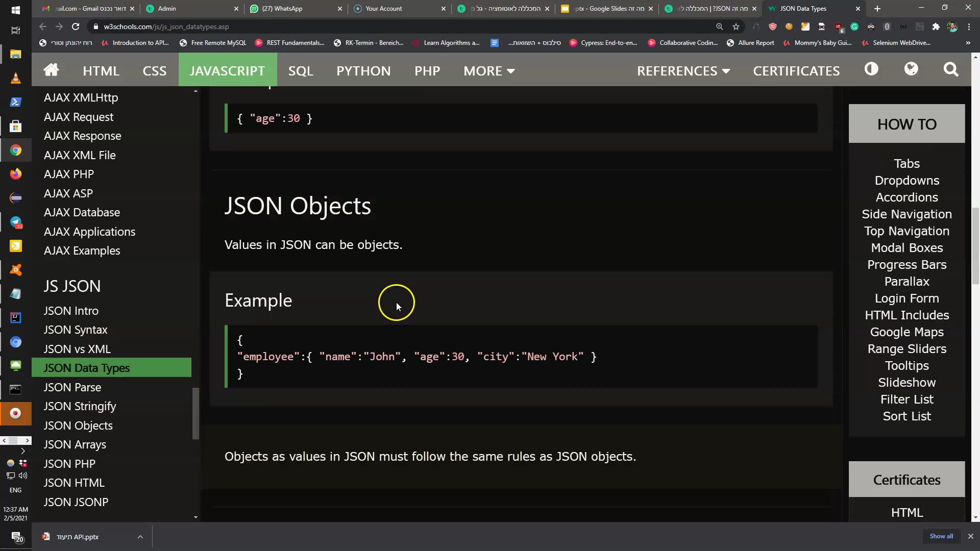
Task: Expand the MORE navigation menu
Action: point(488,70)
